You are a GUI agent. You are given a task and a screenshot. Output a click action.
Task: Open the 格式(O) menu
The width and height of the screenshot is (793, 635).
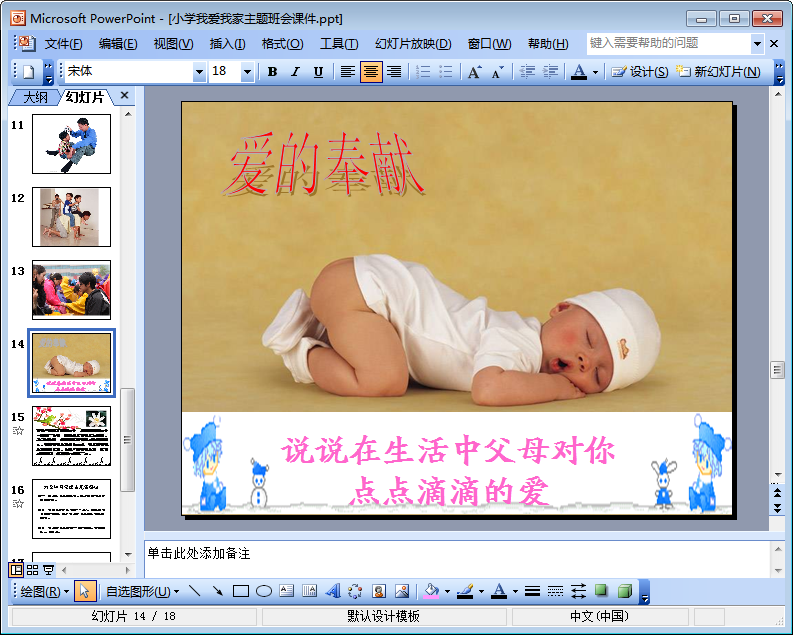point(282,44)
